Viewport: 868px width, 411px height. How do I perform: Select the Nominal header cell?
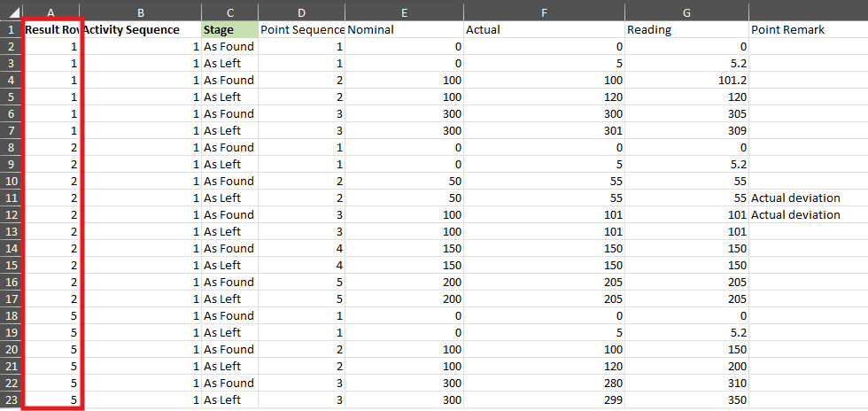point(405,30)
